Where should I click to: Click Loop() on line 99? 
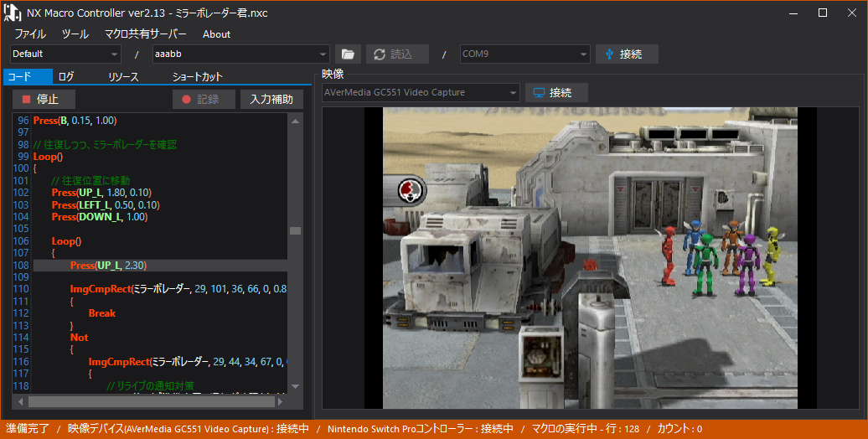point(48,157)
